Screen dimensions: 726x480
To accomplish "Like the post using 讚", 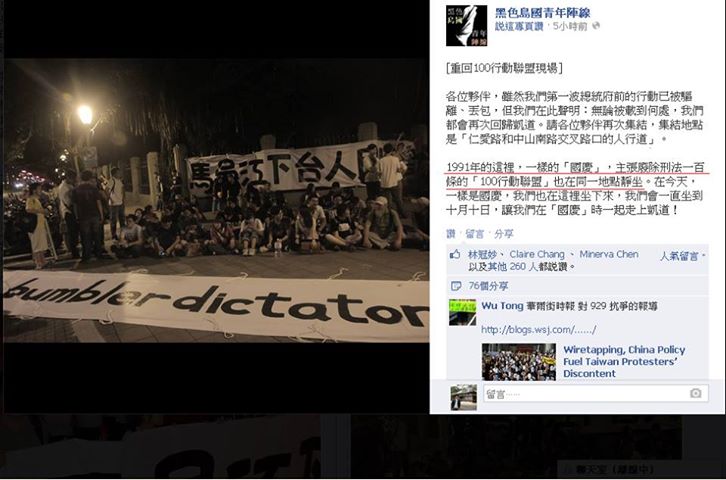I will 451,234.
